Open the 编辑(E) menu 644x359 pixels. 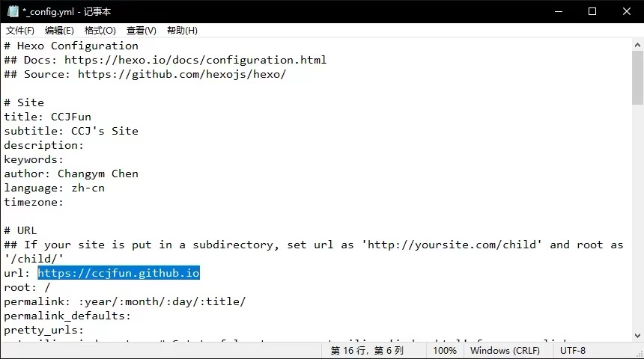59,31
